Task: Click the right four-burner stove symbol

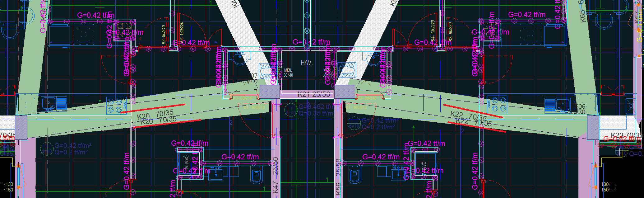Action: coord(497,104)
